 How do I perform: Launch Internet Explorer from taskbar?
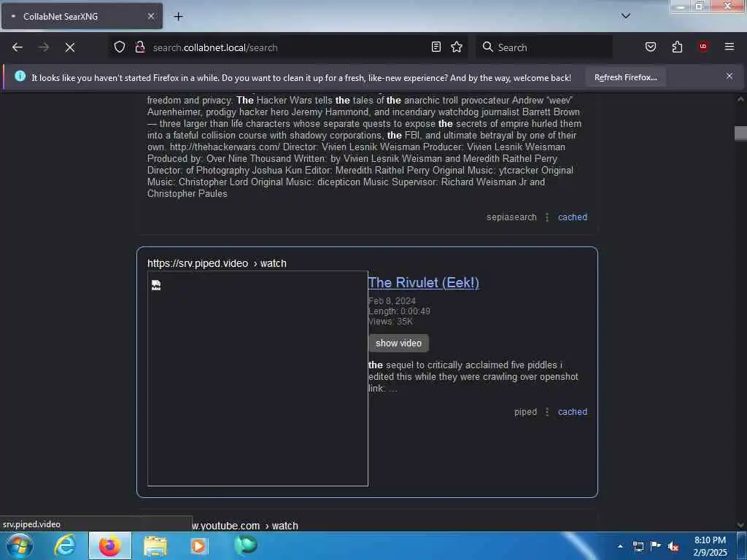click(65, 545)
